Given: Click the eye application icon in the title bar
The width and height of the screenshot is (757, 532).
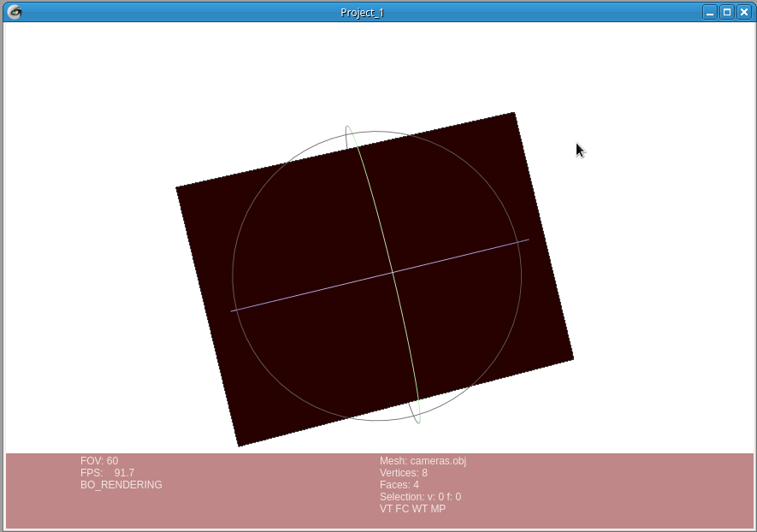Looking at the screenshot, I should pos(15,12).
